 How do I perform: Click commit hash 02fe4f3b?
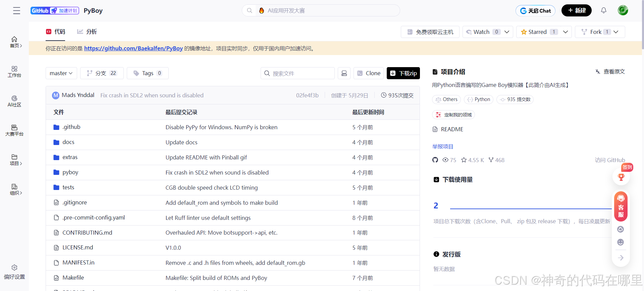[307, 95]
